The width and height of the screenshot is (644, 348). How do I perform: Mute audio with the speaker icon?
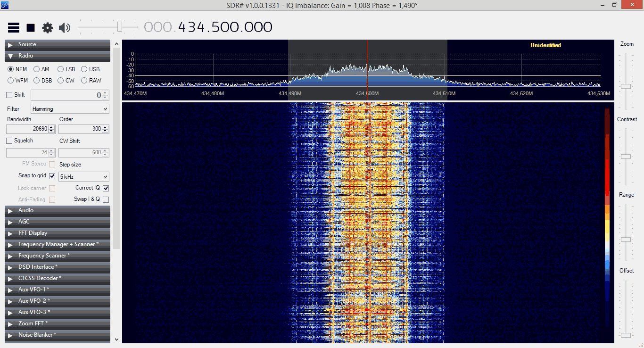pos(65,28)
